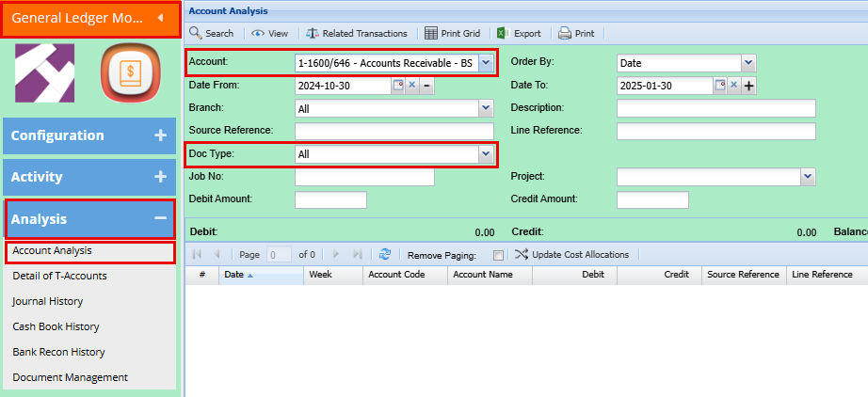Click the Date From input field
This screenshot has width=868, height=397.
344,86
